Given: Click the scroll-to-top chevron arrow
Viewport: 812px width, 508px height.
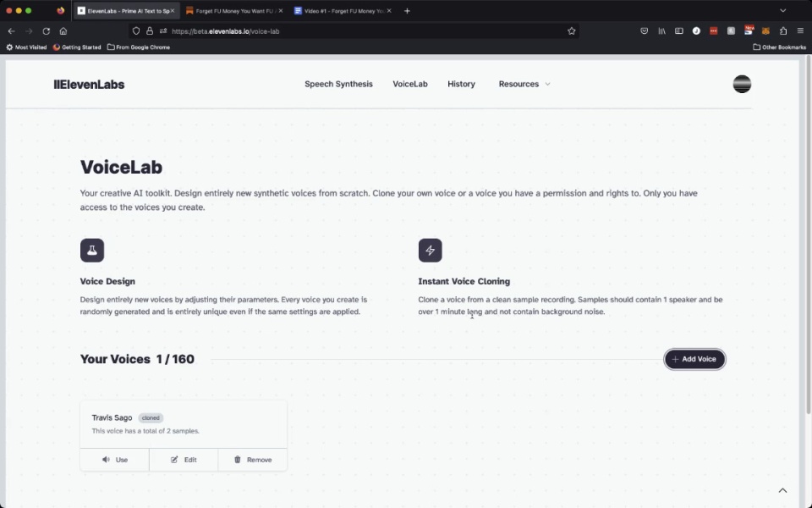Looking at the screenshot, I should (x=782, y=490).
